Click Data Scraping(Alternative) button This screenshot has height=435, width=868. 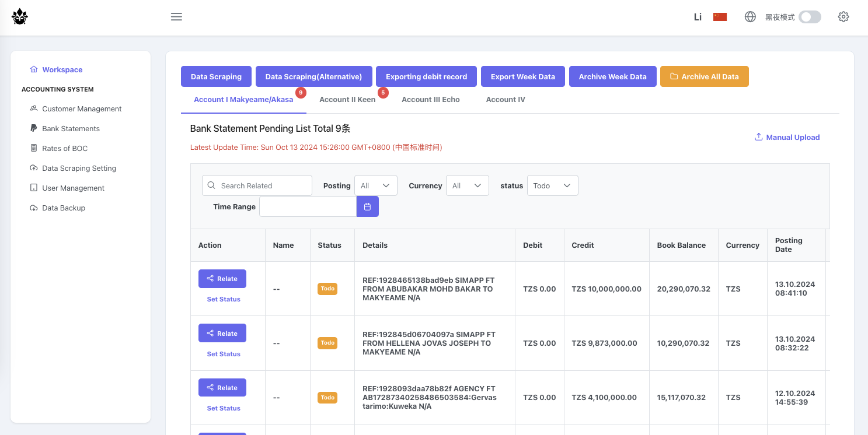pos(313,76)
